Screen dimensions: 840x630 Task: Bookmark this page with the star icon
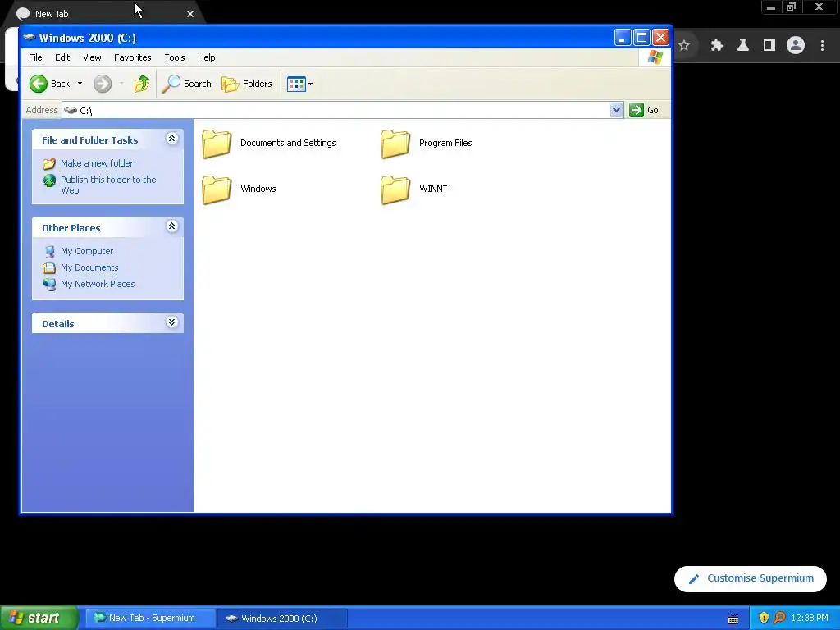[x=684, y=46]
